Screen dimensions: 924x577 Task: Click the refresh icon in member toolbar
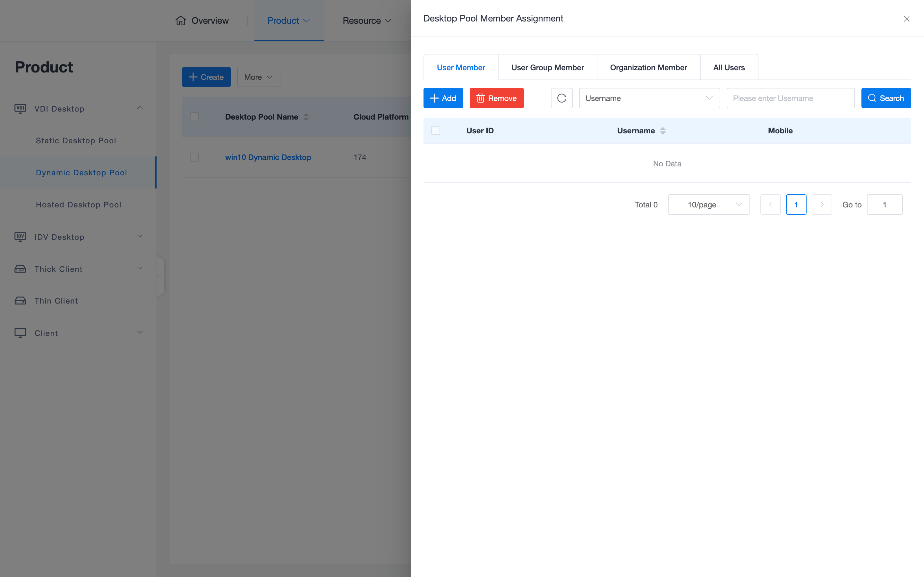point(561,98)
